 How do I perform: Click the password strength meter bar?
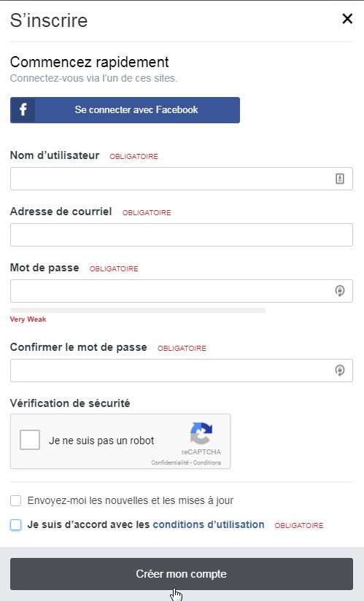point(138,310)
